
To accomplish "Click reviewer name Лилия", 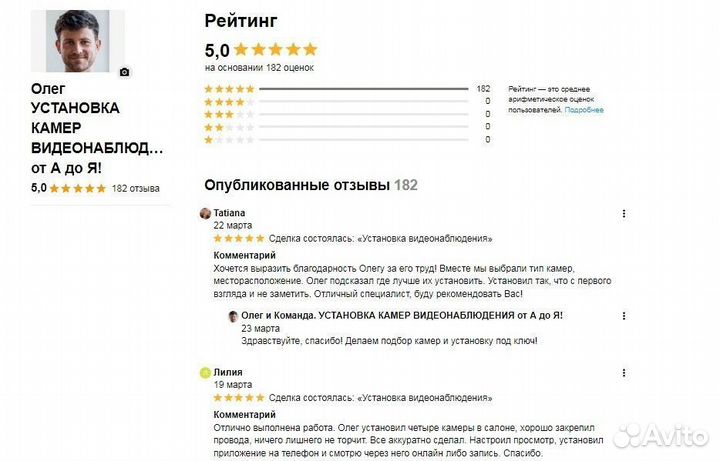I will tap(228, 372).
